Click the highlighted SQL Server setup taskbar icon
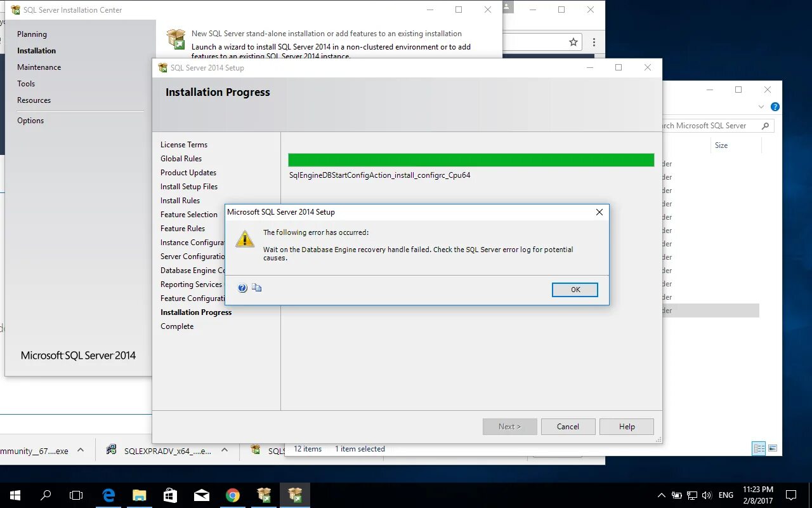This screenshot has height=508, width=812. (x=295, y=495)
